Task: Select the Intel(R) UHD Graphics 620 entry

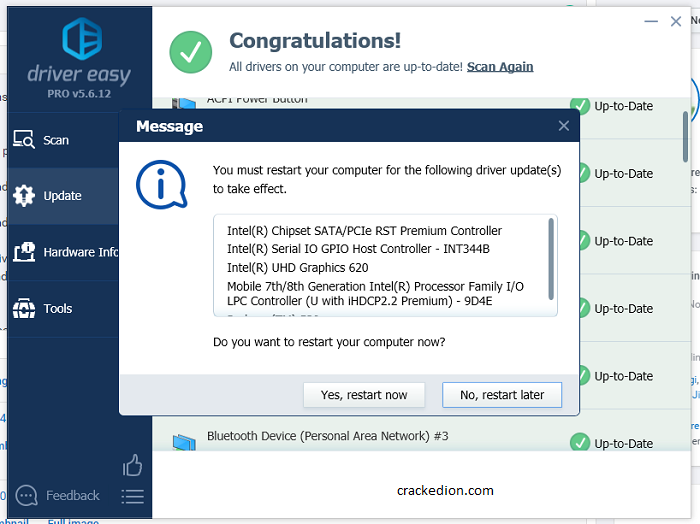Action: (x=297, y=267)
